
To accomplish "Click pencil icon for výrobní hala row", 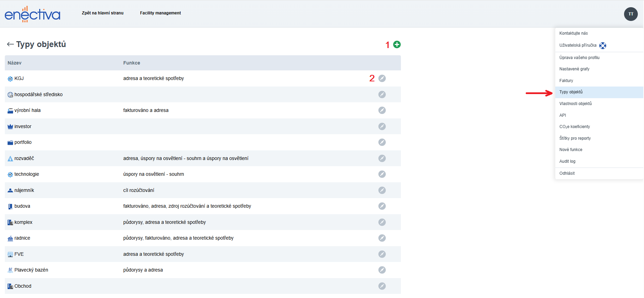I will [x=382, y=111].
